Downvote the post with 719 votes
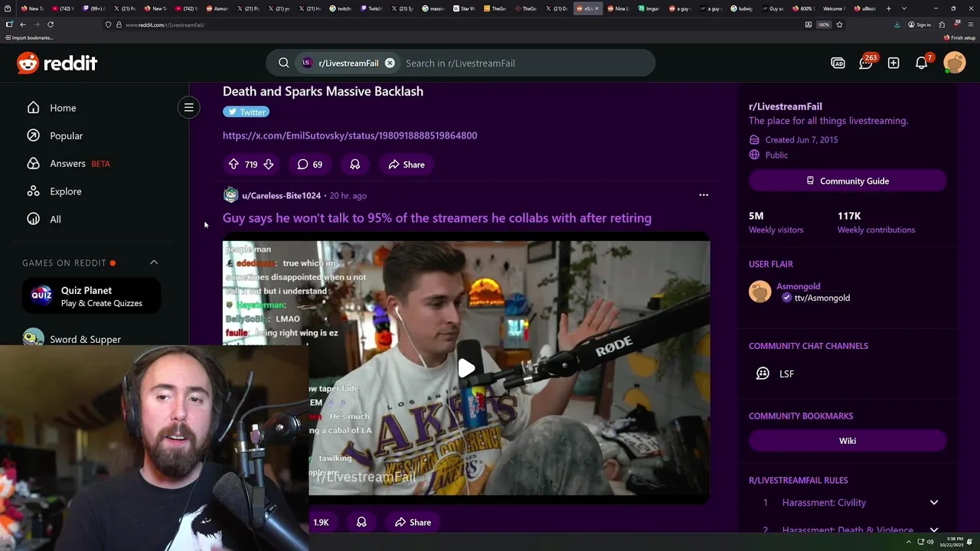The width and height of the screenshot is (980, 551). point(268,165)
